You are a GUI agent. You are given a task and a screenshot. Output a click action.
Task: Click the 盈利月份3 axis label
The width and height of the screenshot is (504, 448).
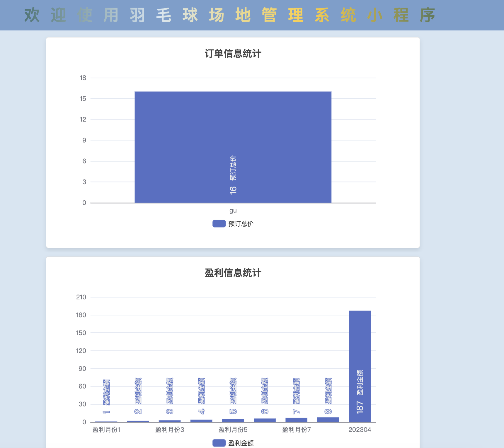[170, 430]
